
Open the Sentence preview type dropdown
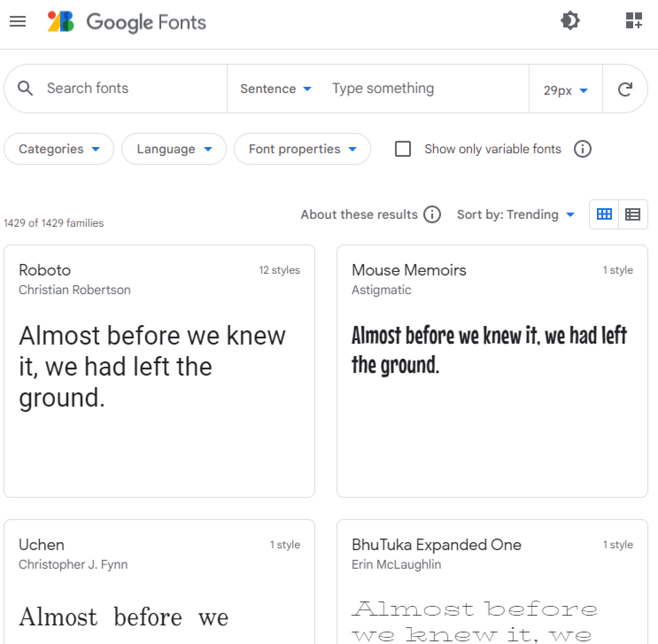pyautogui.click(x=275, y=89)
